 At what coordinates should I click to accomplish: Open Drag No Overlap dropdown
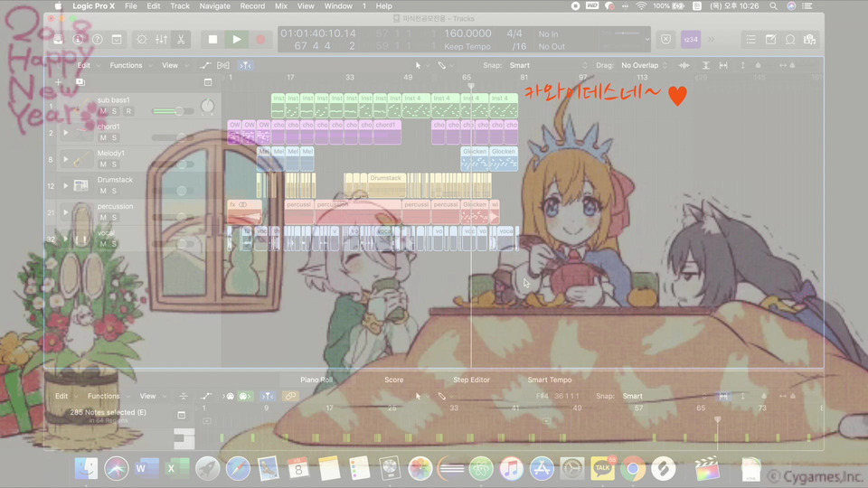[645, 65]
